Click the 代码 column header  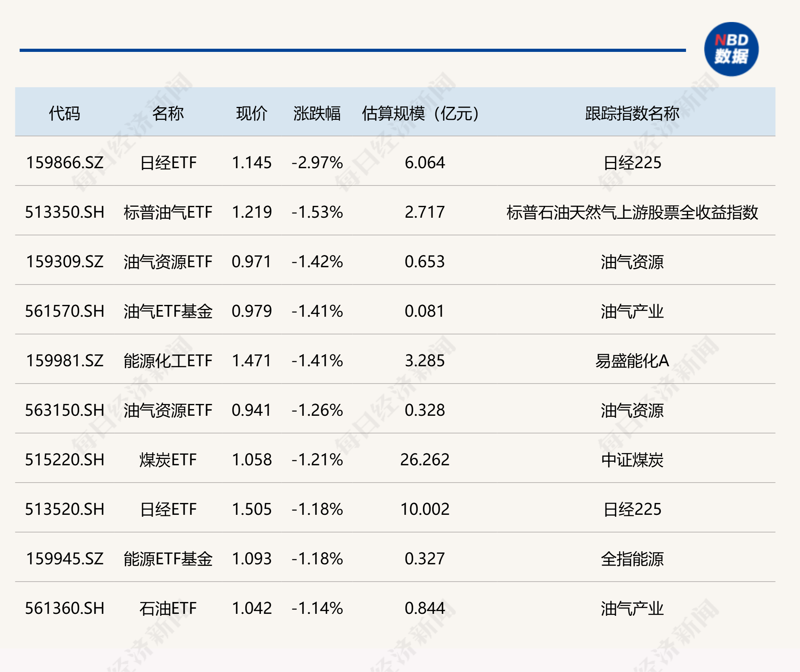(64, 114)
